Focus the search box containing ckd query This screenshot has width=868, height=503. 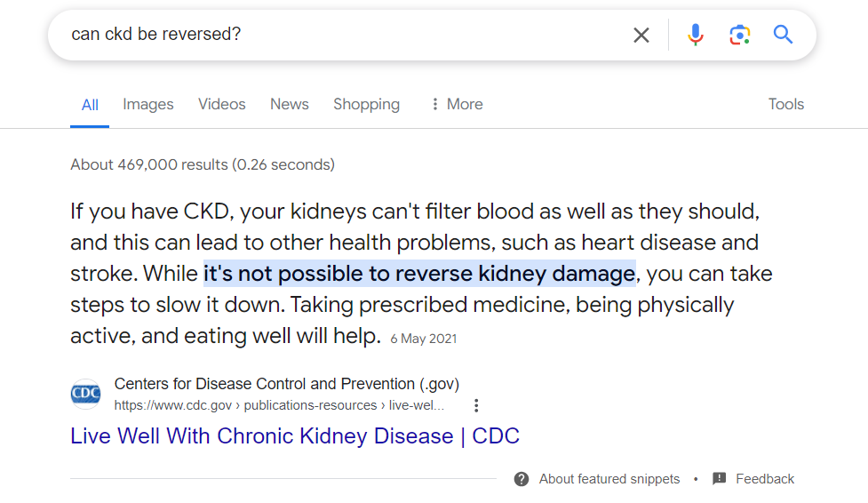click(x=338, y=36)
